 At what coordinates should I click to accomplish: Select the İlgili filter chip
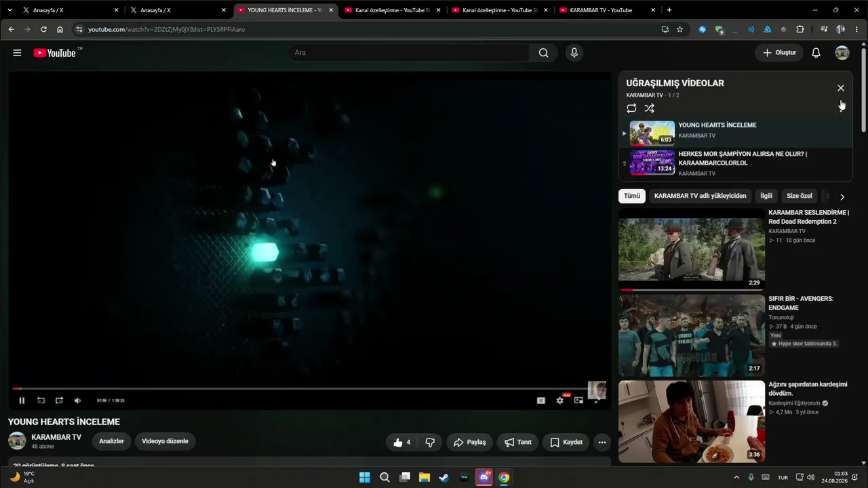766,196
